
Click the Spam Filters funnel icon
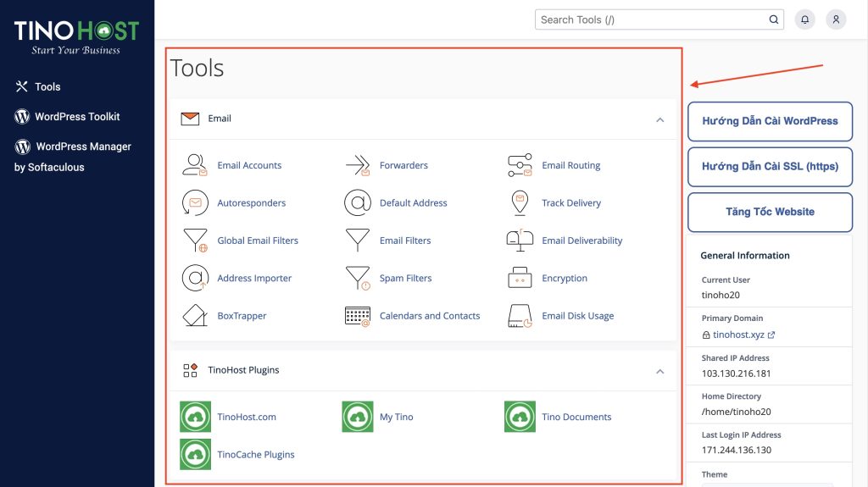358,278
